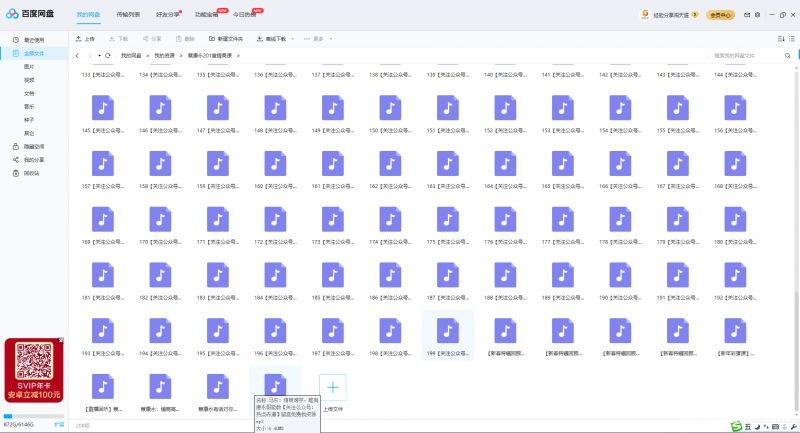This screenshot has width=800, height=433.
Task: Click the 离线下载 button
Action: coord(271,39)
